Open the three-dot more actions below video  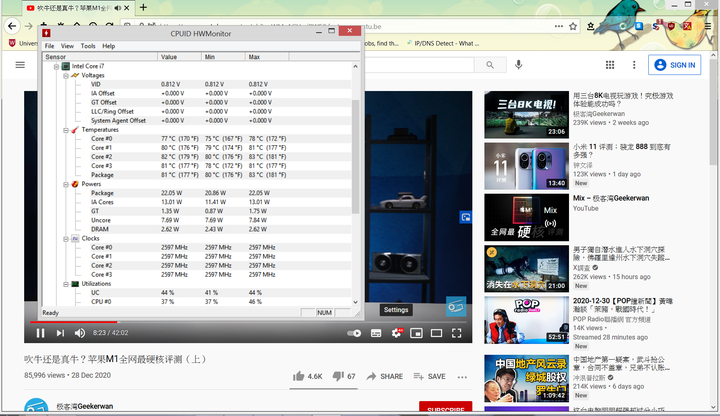(x=462, y=377)
